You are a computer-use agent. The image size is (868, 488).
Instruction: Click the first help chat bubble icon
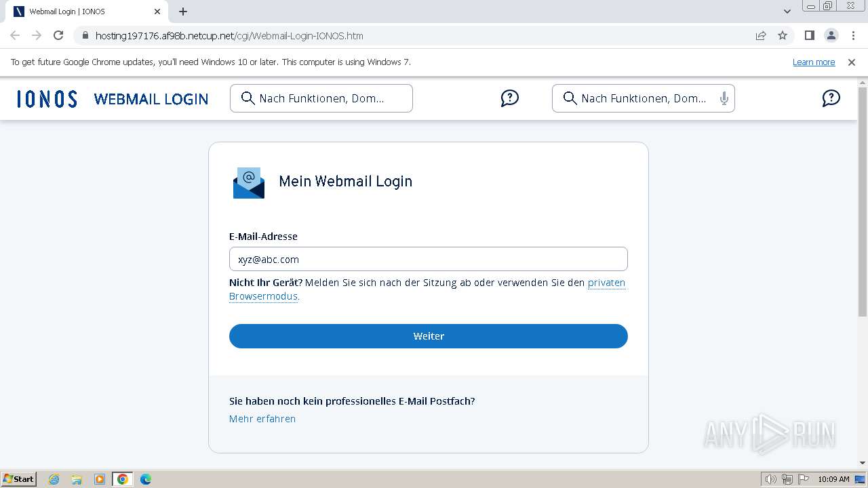(x=509, y=98)
